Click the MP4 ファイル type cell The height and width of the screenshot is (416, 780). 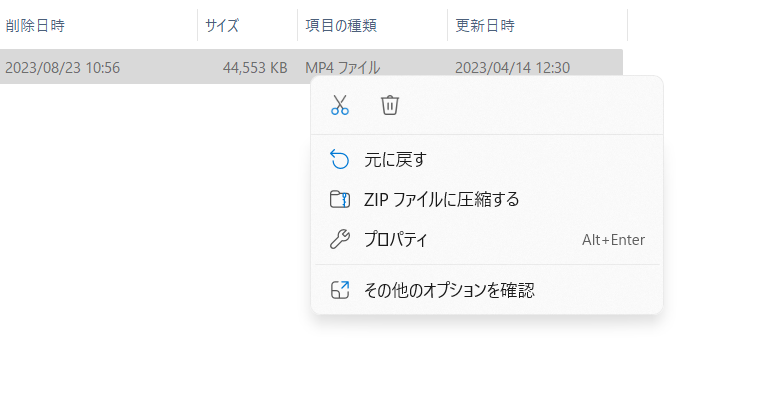pyautogui.click(x=342, y=68)
